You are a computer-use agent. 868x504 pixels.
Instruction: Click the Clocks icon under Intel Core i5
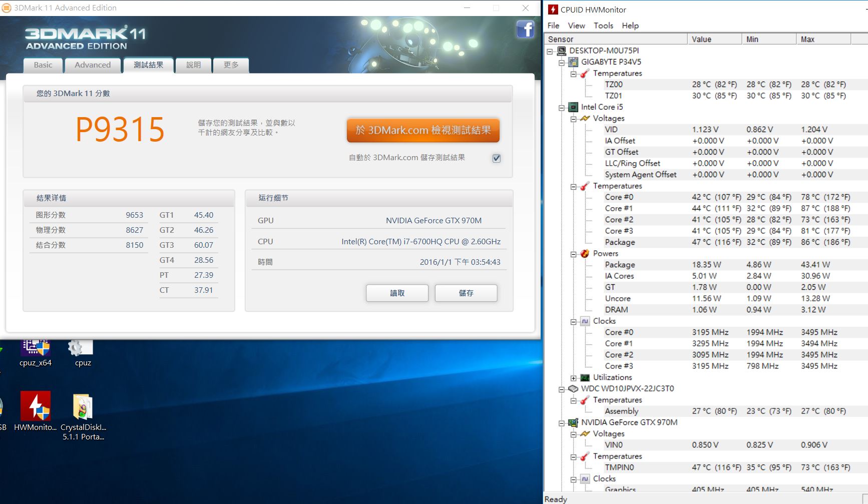pyautogui.click(x=585, y=321)
